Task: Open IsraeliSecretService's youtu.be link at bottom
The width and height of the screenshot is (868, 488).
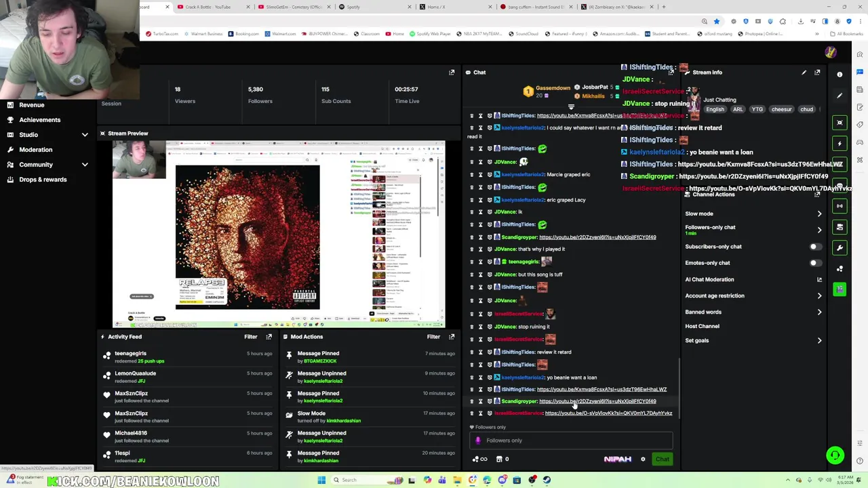Action: point(608,413)
